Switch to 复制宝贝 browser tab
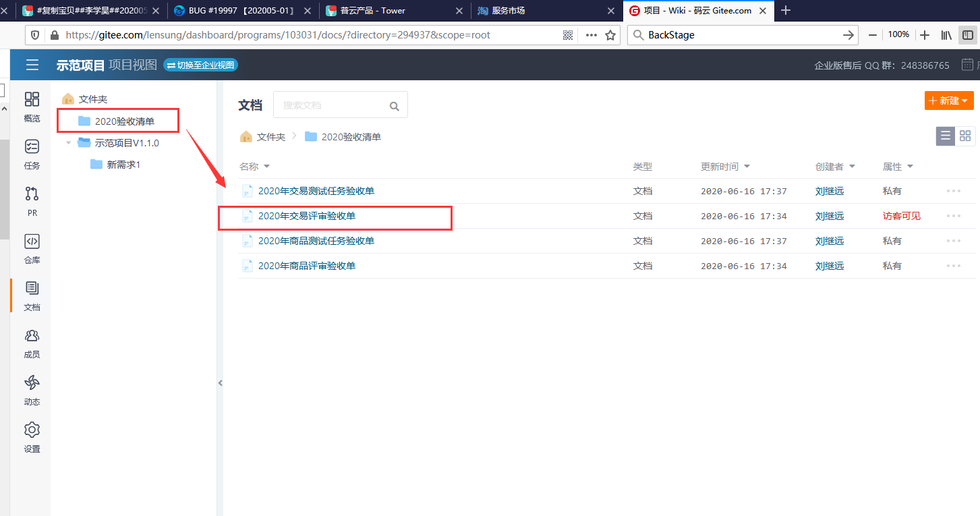The width and height of the screenshot is (980, 516). (90, 11)
